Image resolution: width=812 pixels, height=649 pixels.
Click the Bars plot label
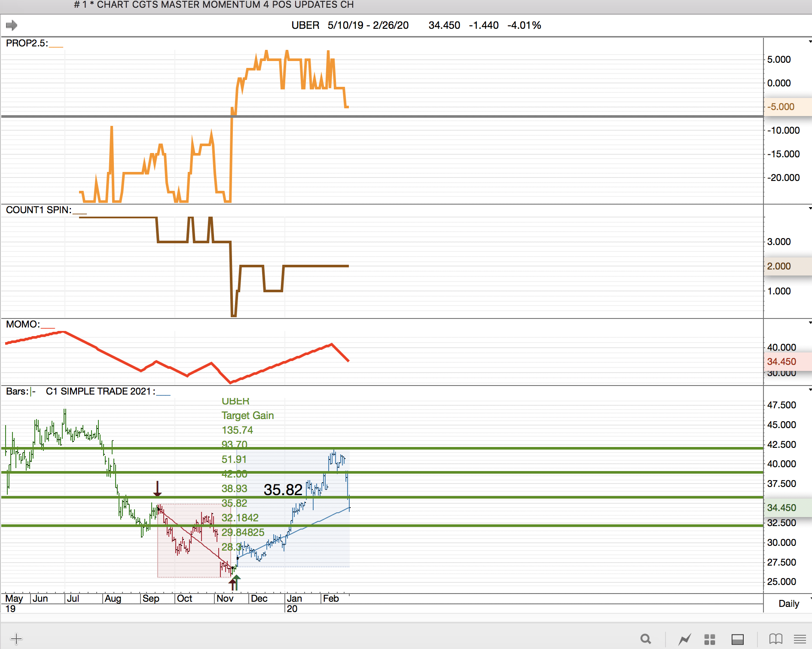(x=17, y=391)
